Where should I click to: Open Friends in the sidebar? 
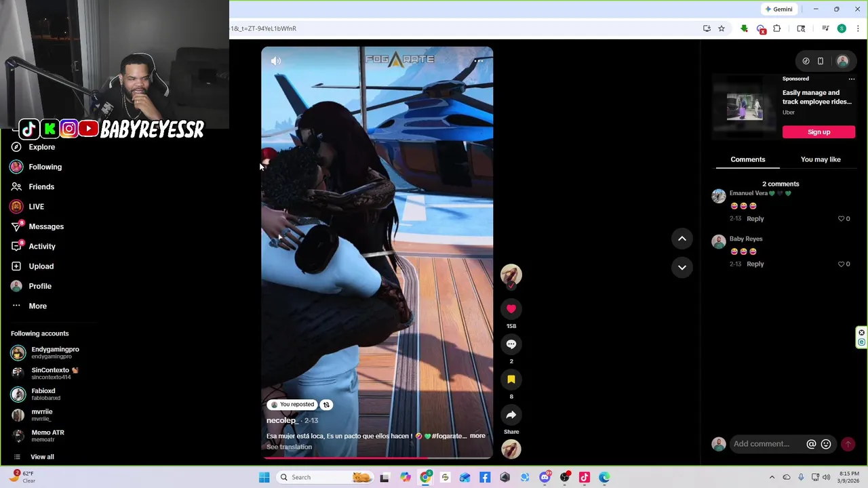coord(41,186)
